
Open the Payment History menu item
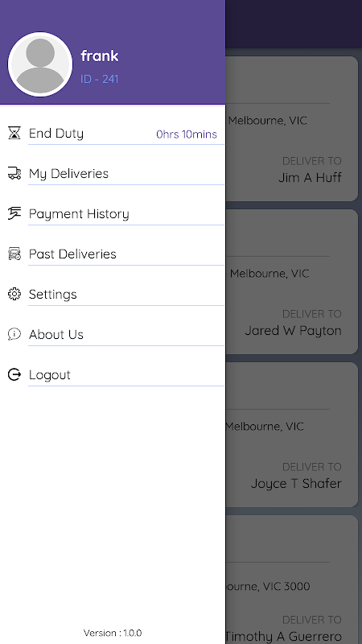tap(113, 213)
